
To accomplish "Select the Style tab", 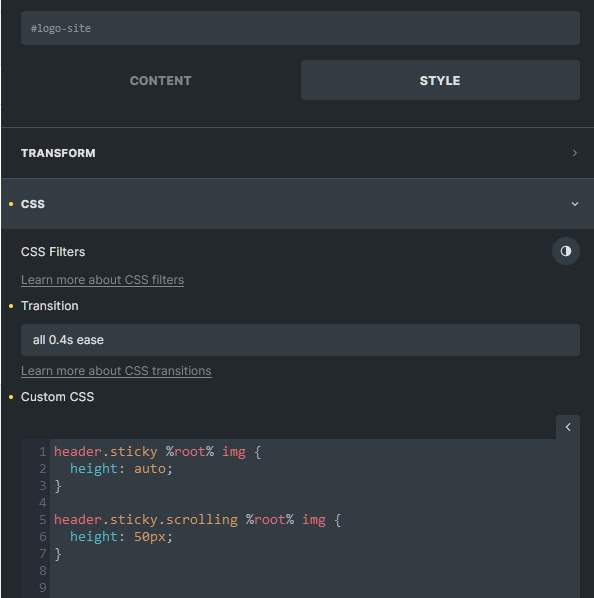I will 440,80.
